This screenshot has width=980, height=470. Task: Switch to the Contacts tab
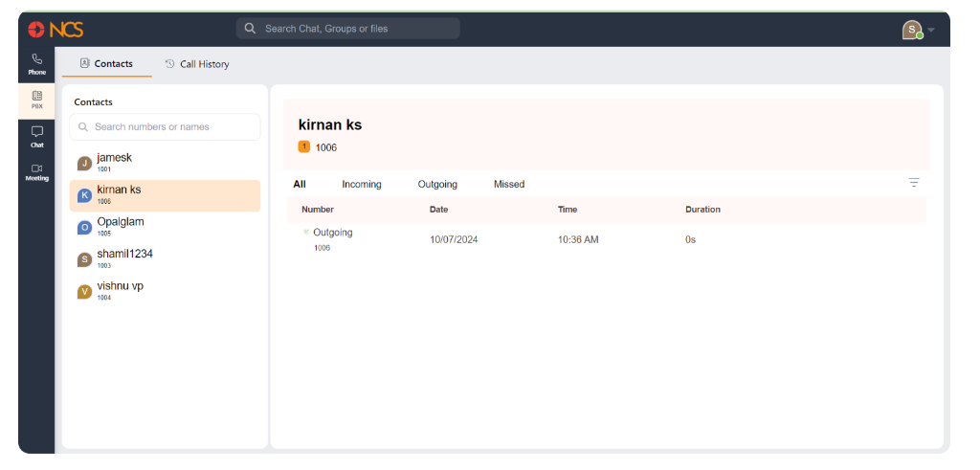(107, 64)
